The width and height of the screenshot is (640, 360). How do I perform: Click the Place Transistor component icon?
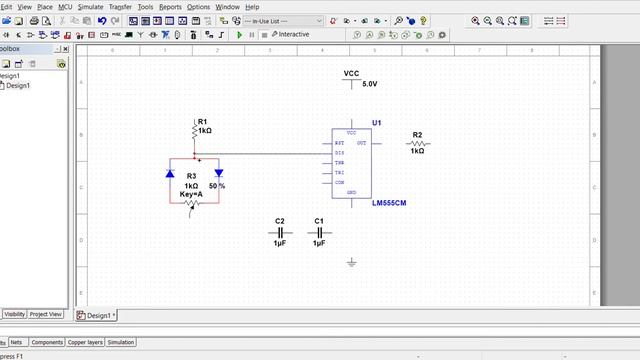coord(18,35)
